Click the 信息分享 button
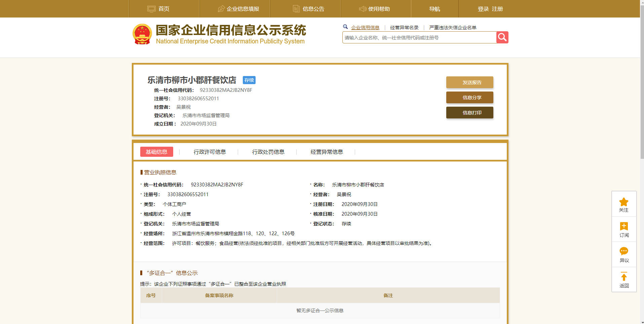The image size is (644, 324). (470, 97)
